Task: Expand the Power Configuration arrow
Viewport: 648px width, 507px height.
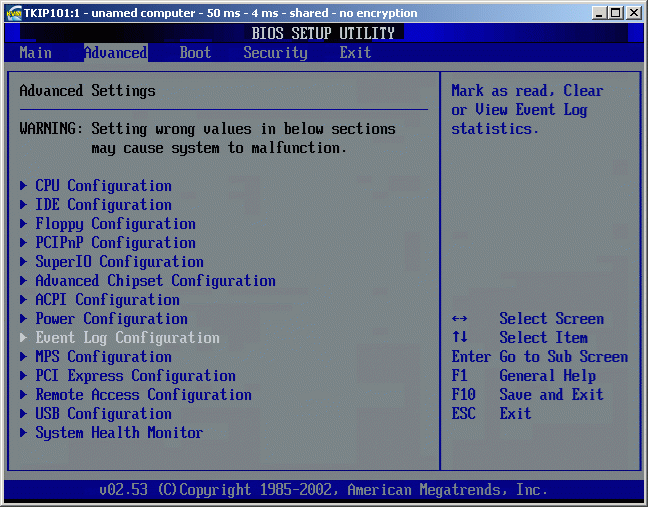Action: (x=24, y=319)
